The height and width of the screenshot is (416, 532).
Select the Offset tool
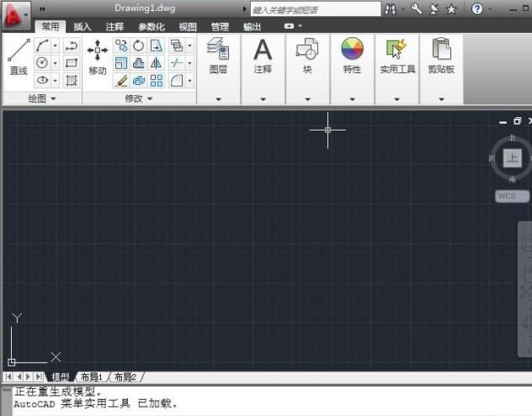click(138, 63)
